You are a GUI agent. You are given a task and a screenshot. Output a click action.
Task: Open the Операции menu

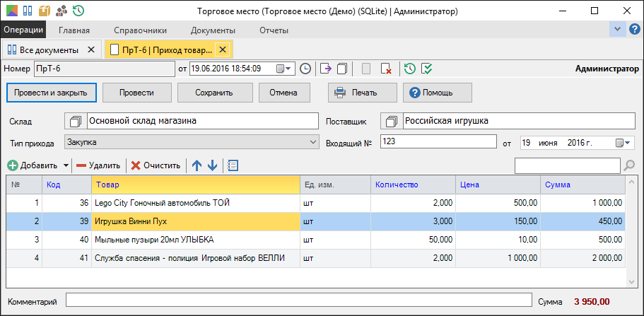tap(23, 30)
